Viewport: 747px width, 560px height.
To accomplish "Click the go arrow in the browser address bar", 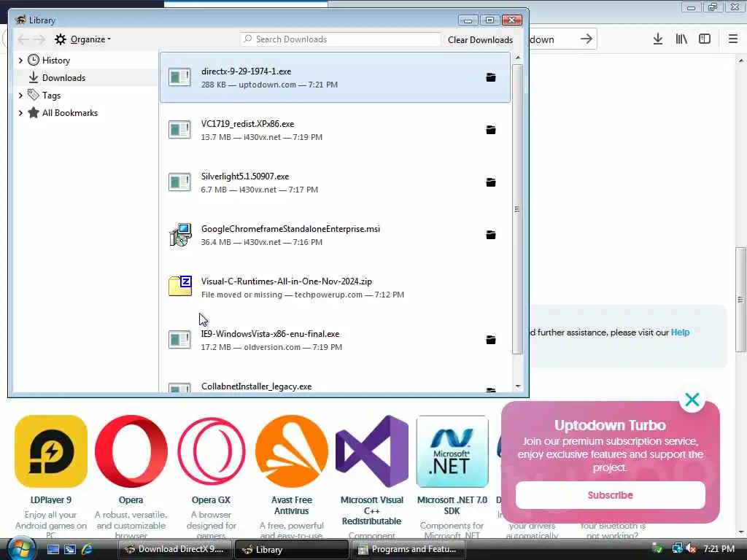I will click(x=587, y=39).
